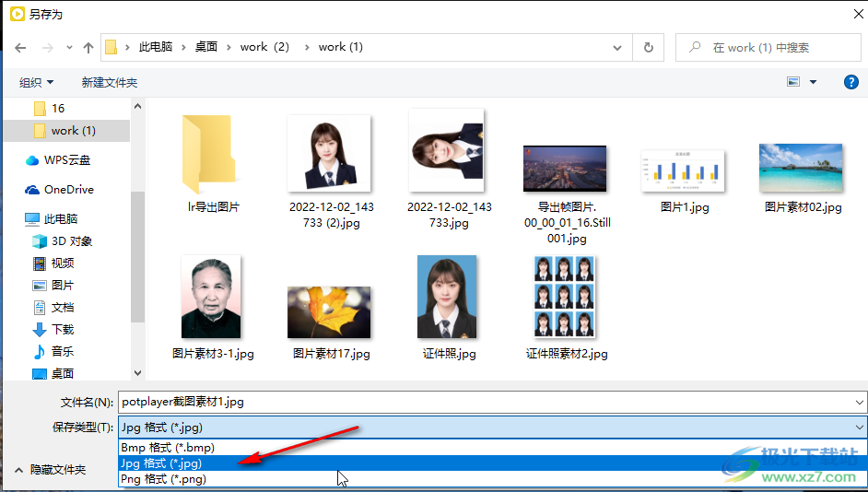Select the lr导出图片 folder
The image size is (868, 492).
point(214,164)
